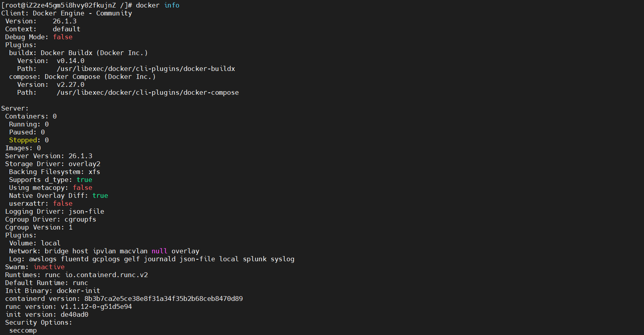
Task: Click the word "info" in the docker command
Action: point(171,5)
